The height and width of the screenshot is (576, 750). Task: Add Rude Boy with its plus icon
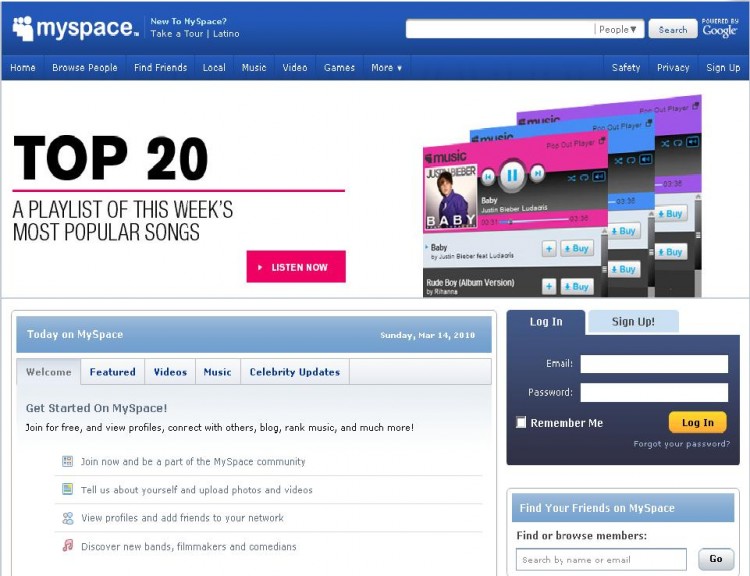tap(549, 287)
